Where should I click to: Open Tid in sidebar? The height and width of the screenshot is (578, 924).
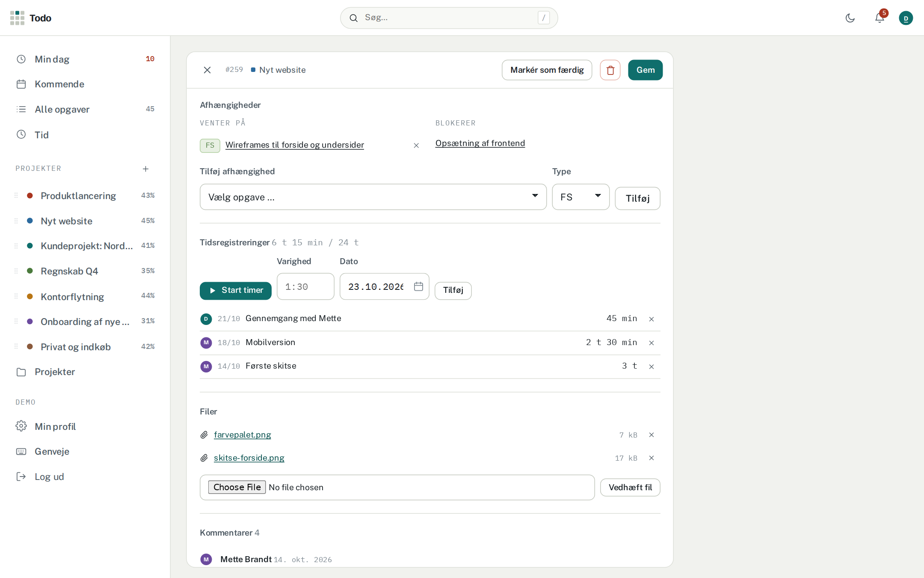point(85,135)
